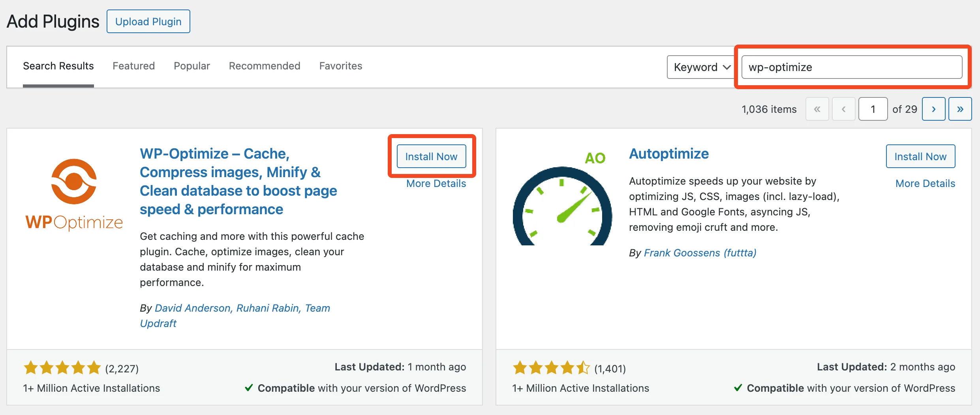
Task: Jump to last results page arrow
Action: (960, 109)
